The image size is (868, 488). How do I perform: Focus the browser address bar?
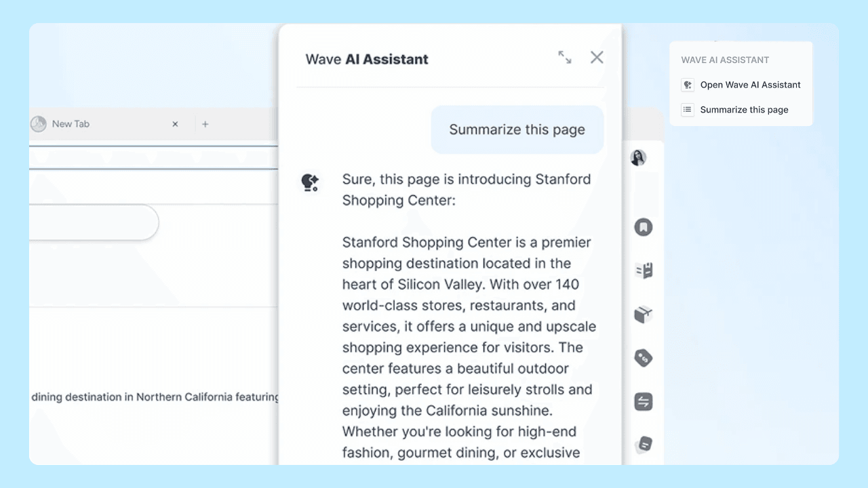pyautogui.click(x=154, y=157)
